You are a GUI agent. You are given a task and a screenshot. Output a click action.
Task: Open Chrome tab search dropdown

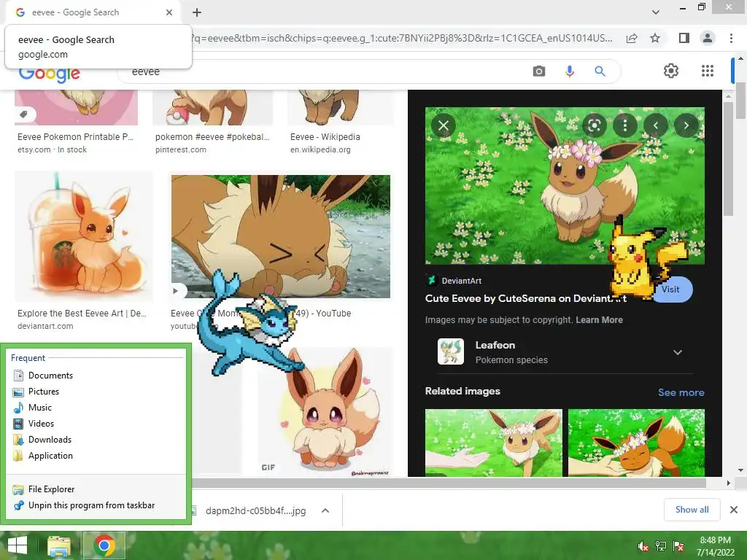656,12
